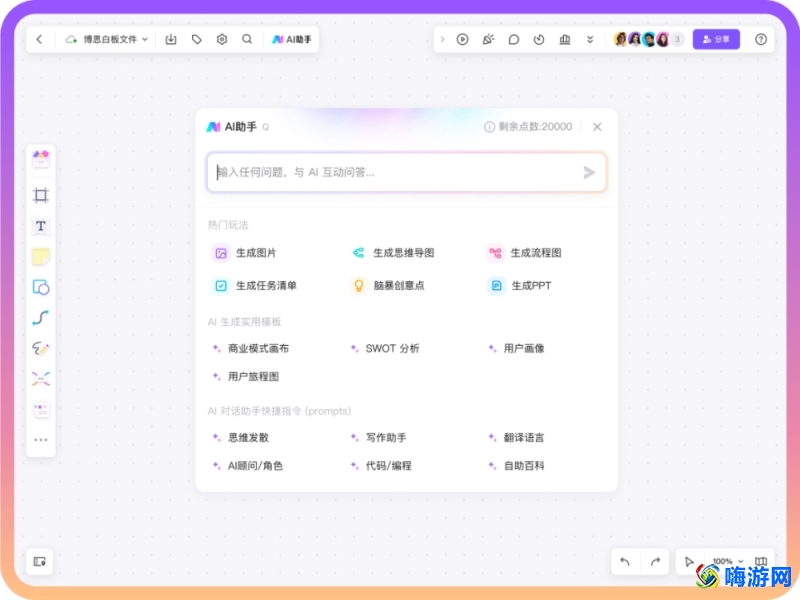Open the minimap panel icon bottom left

[x=40, y=562]
